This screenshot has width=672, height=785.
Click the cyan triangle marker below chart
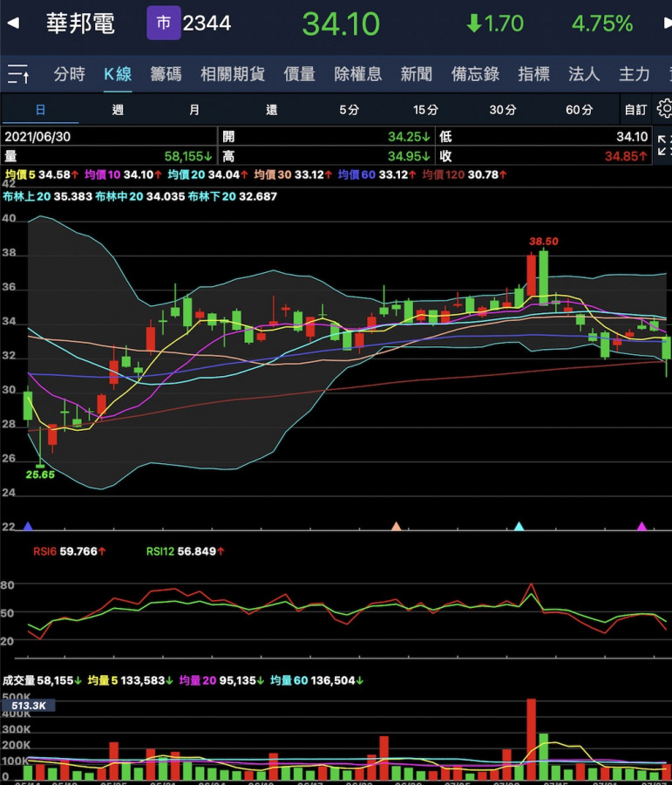[x=519, y=526]
